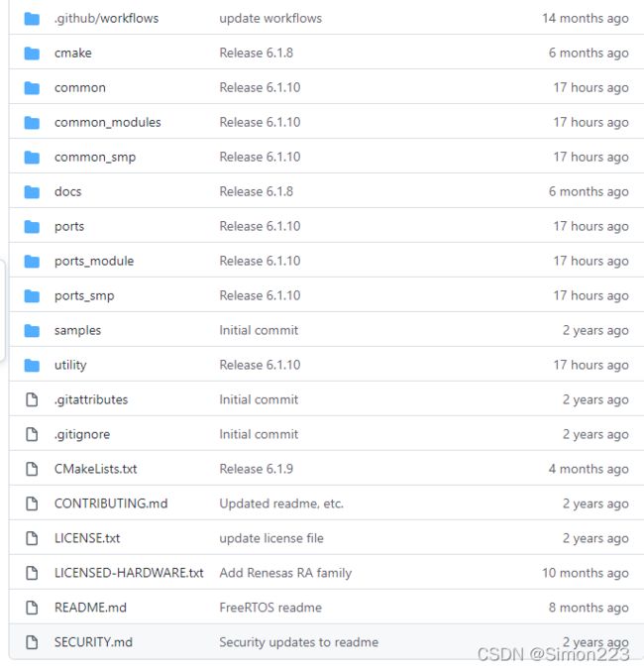Open 'Release 6.1.10' commit on utility row

pyautogui.click(x=260, y=365)
